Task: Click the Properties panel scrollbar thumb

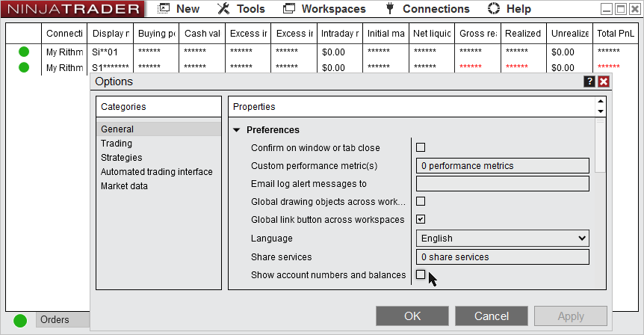Action: pos(600,146)
